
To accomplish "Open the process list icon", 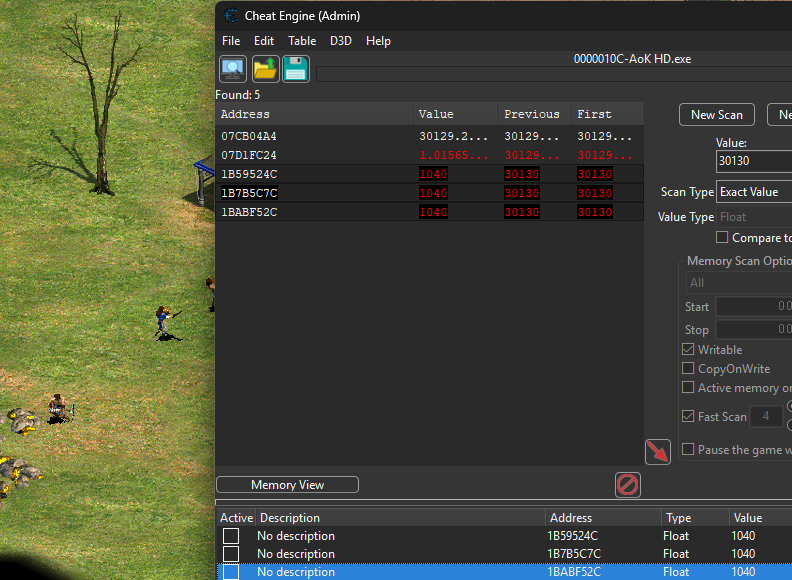I will 233,69.
